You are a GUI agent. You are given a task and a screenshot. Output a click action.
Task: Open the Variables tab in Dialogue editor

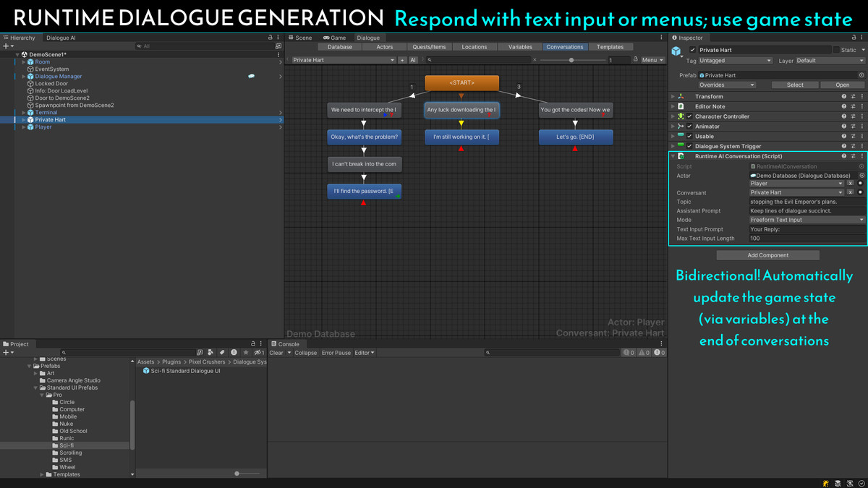click(520, 47)
